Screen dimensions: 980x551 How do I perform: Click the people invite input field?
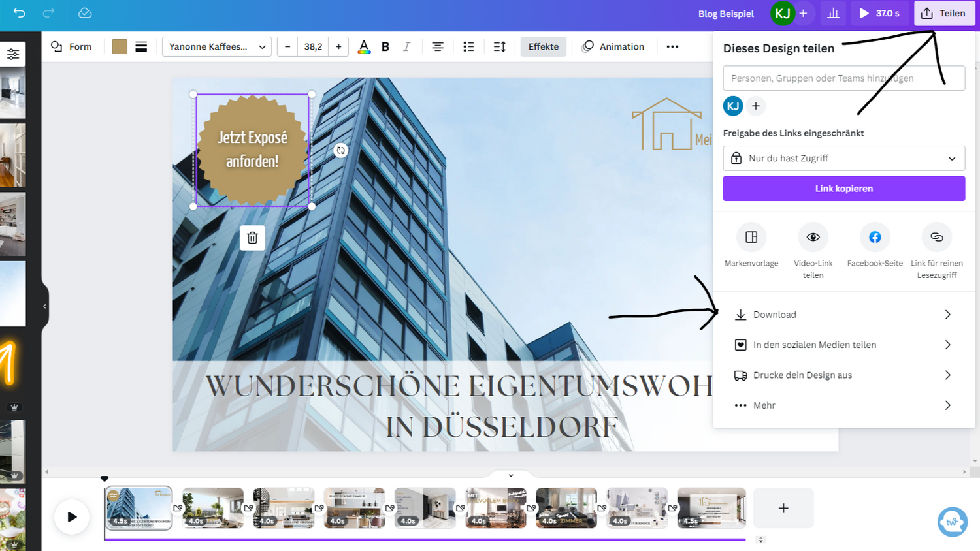click(843, 78)
